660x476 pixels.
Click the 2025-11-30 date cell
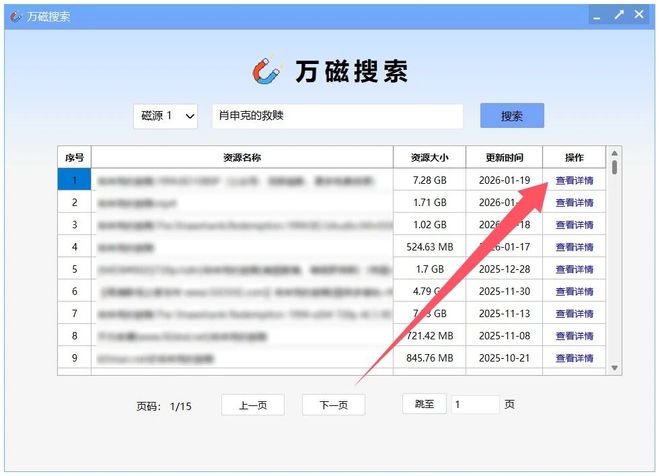pos(504,291)
